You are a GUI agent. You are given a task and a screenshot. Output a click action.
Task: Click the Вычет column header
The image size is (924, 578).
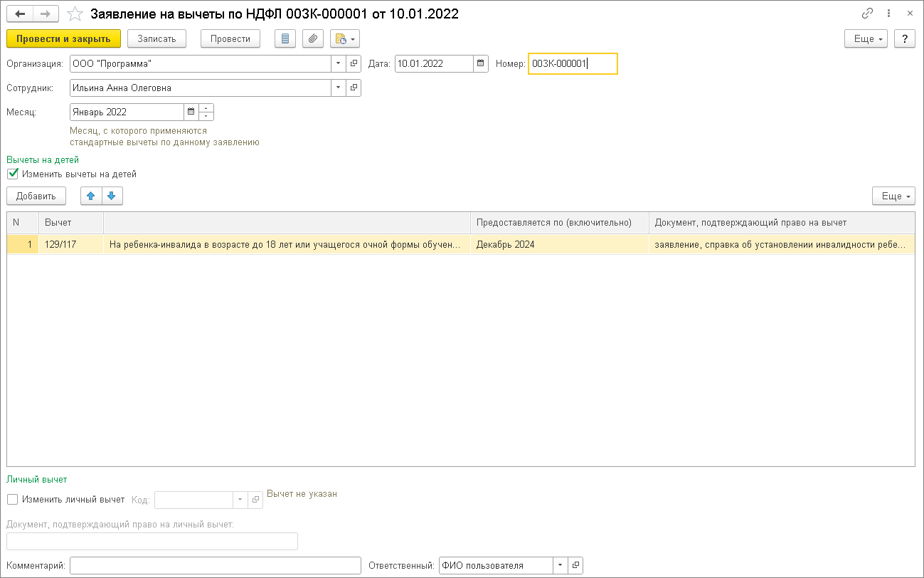(x=71, y=222)
